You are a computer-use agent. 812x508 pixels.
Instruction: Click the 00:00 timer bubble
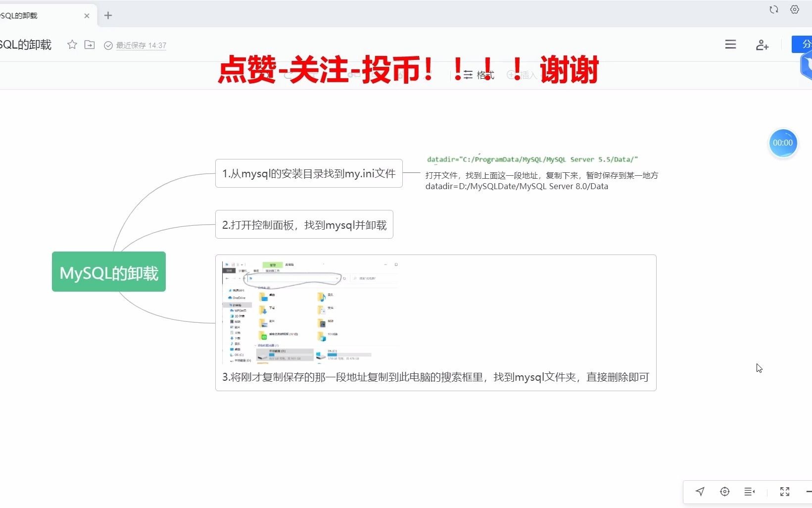tap(783, 143)
